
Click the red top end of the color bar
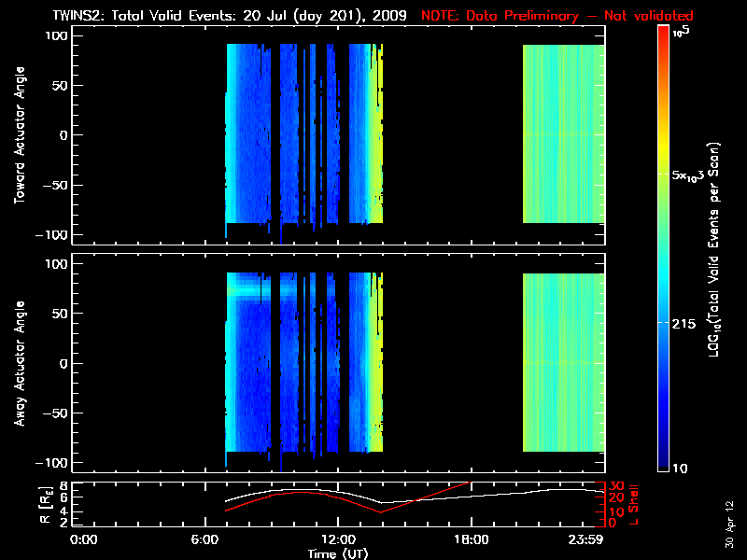tap(663, 33)
